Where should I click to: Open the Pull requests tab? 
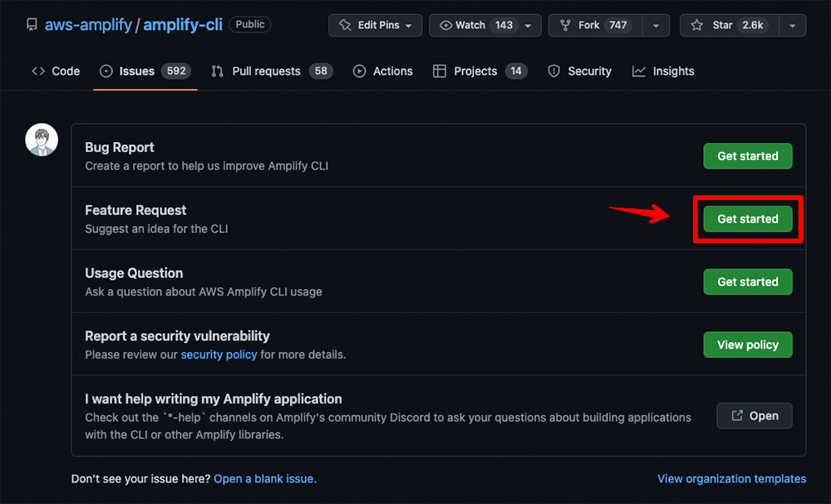272,71
